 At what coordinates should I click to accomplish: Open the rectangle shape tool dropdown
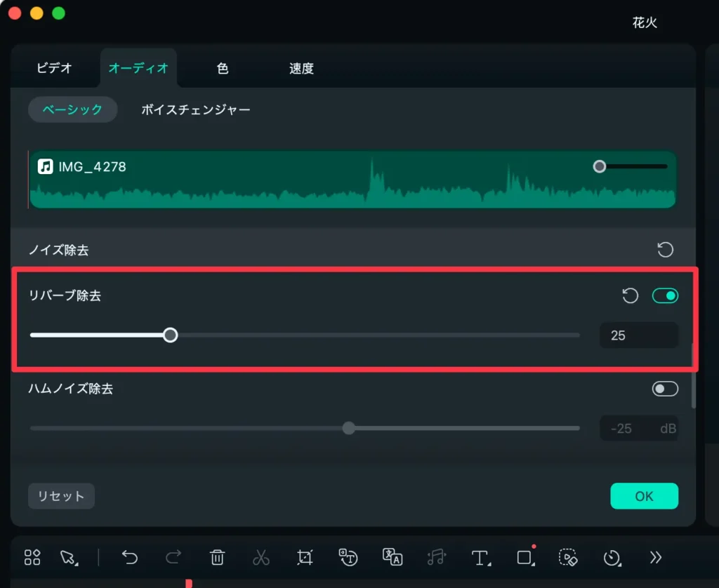tap(525, 557)
